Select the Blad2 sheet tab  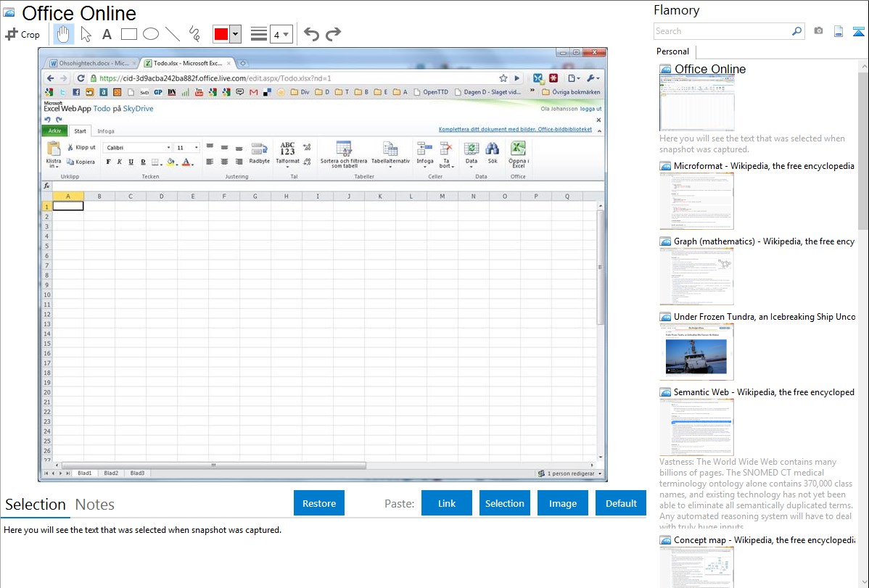coord(111,473)
